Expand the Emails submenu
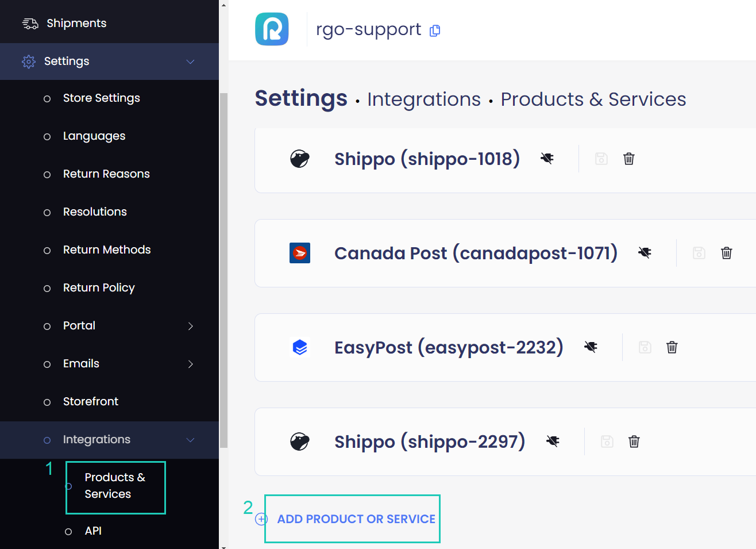Image resolution: width=756 pixels, height=549 pixels. pyautogui.click(x=190, y=364)
